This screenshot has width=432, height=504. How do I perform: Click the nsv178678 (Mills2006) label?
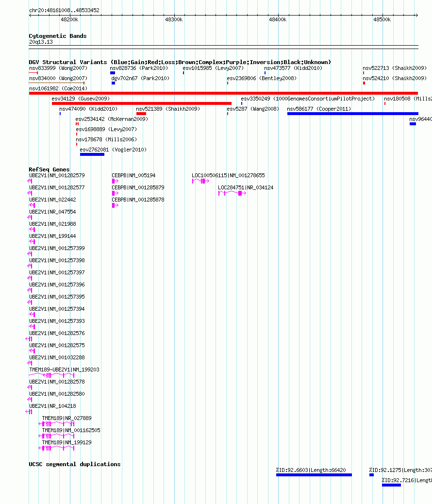(106, 139)
